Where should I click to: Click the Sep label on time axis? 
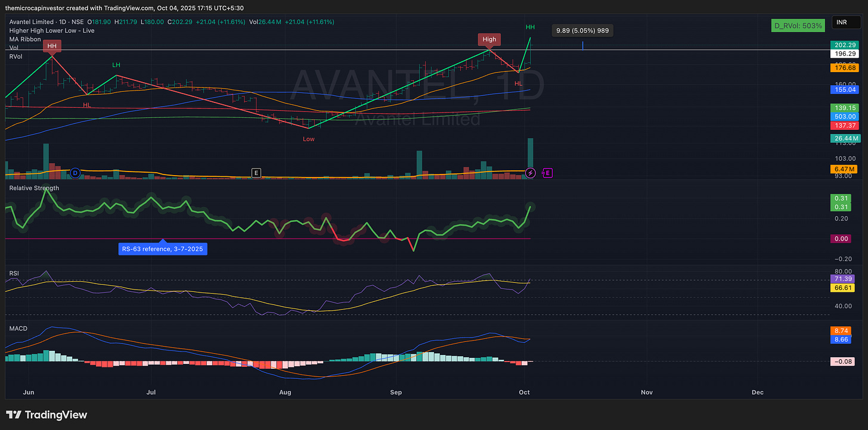[x=396, y=392]
